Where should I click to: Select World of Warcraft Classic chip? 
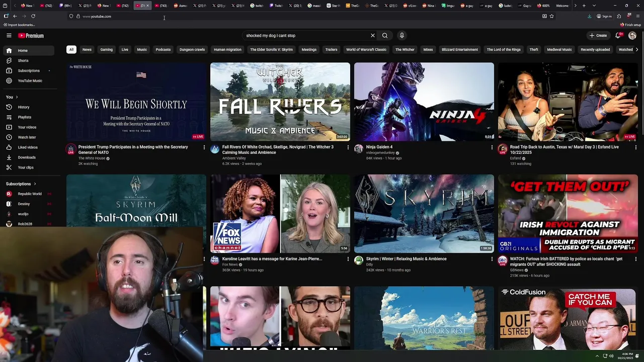pyautogui.click(x=366, y=50)
